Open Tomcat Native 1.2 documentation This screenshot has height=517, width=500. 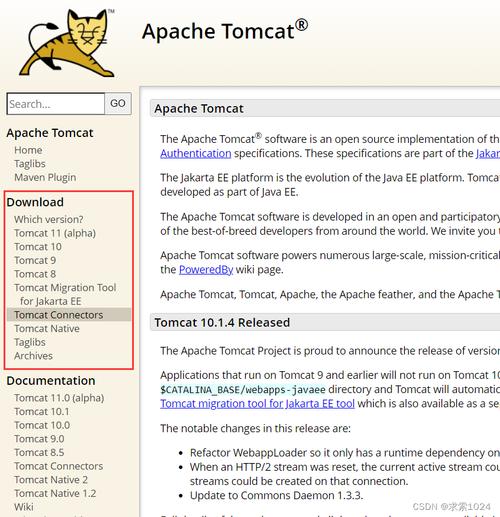(x=55, y=494)
